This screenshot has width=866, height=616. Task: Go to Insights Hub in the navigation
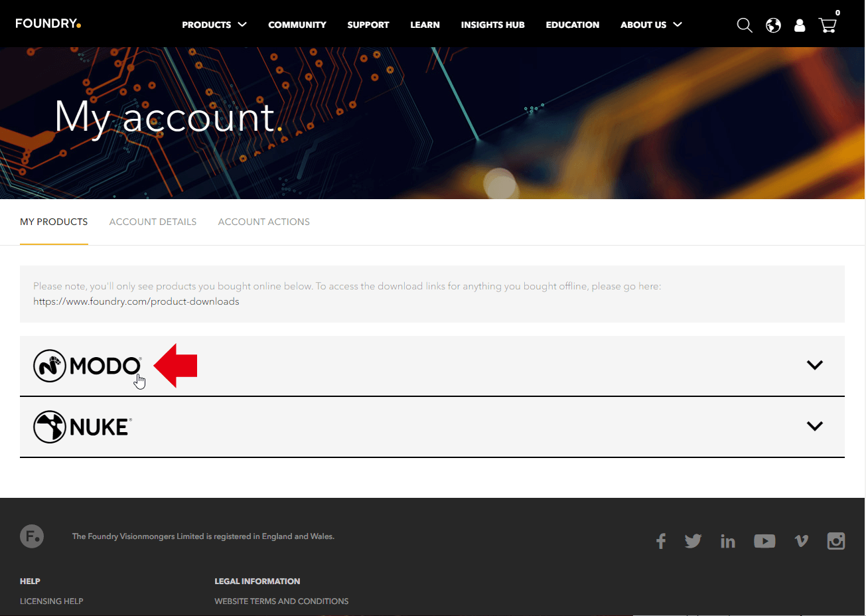(493, 25)
